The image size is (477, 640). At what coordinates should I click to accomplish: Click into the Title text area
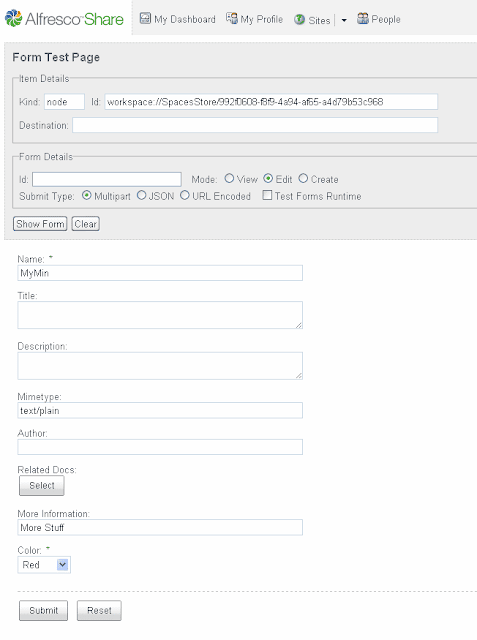160,315
